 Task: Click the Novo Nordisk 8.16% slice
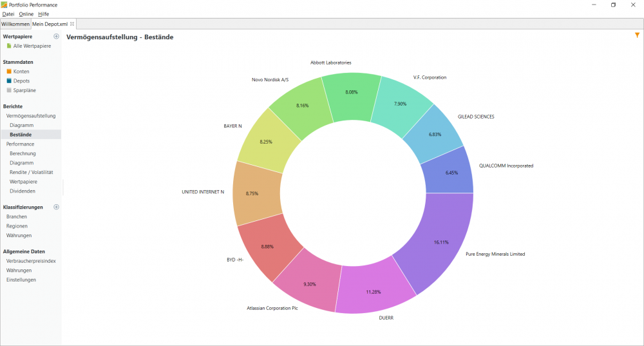click(x=302, y=107)
